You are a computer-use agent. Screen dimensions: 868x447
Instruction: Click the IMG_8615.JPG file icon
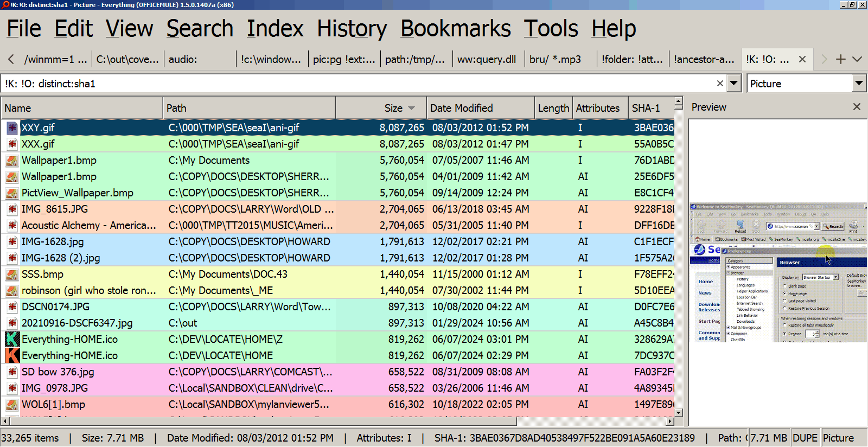(x=12, y=209)
